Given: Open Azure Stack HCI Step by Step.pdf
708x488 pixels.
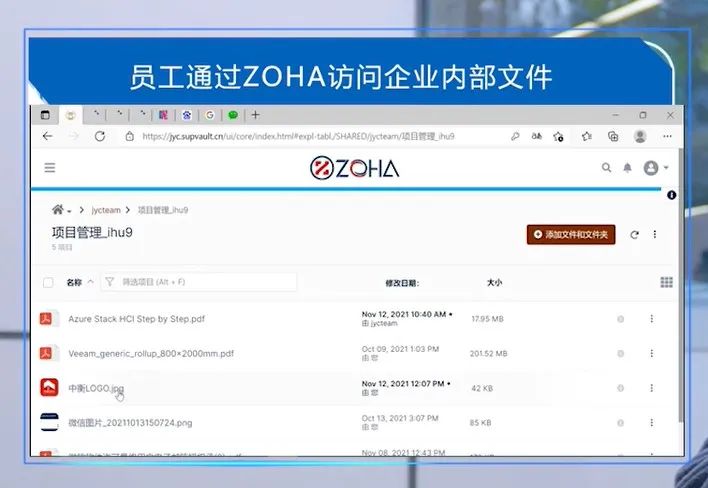Looking at the screenshot, I should point(136,319).
